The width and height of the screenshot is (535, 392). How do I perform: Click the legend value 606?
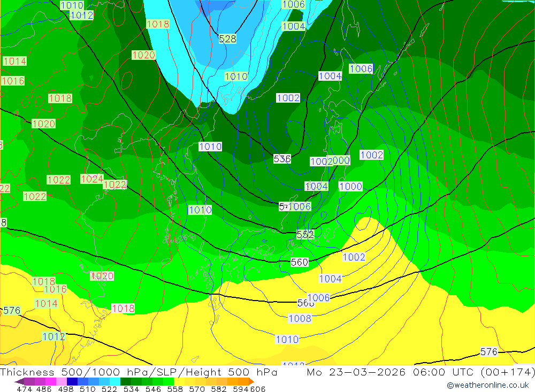(x=258, y=389)
